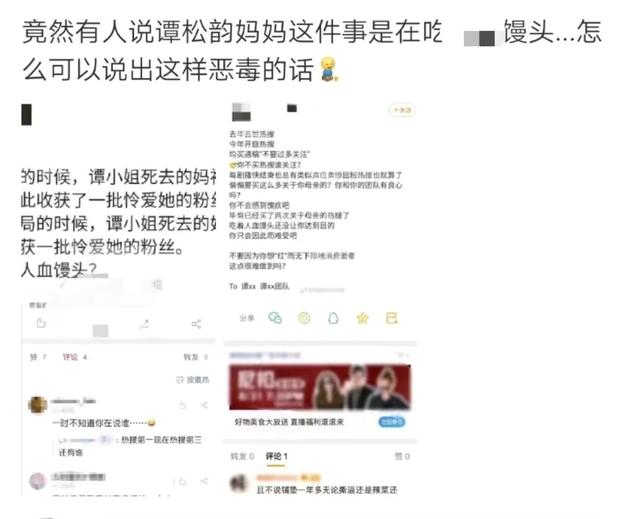Tap the repost icon under the left post
The width and height of the screenshot is (640, 519).
(x=144, y=324)
